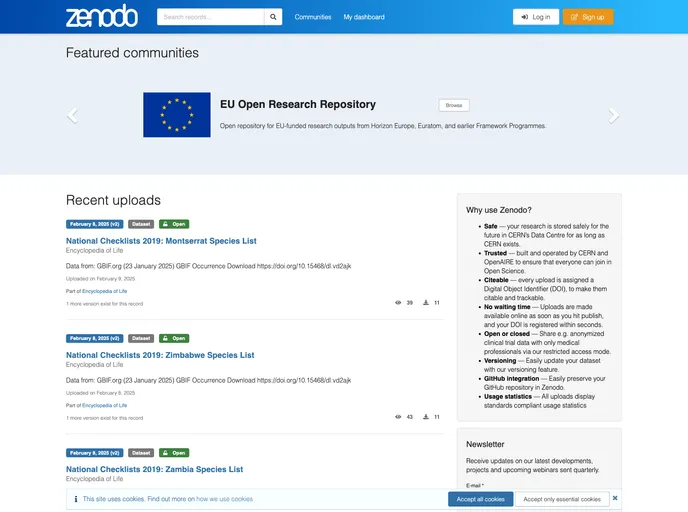Screen dimensions: 688x512
Task: Click the search magnifier icon button
Action: [x=273, y=17]
